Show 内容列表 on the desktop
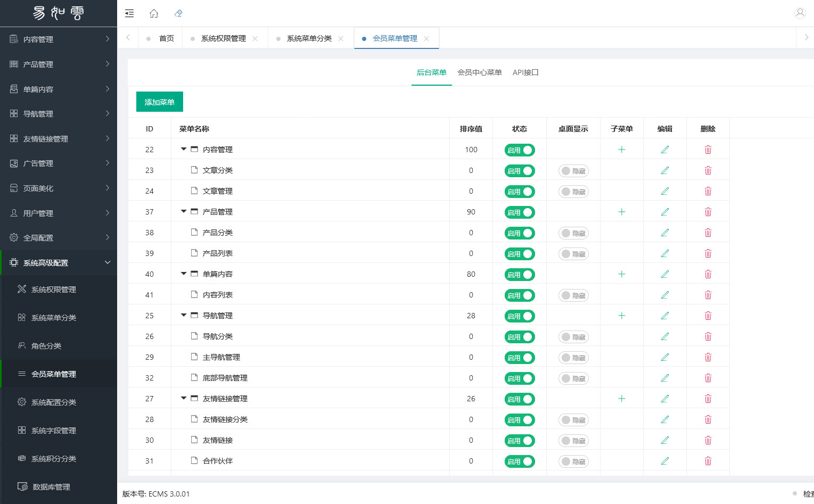Image resolution: width=814 pixels, height=504 pixels. [573, 295]
